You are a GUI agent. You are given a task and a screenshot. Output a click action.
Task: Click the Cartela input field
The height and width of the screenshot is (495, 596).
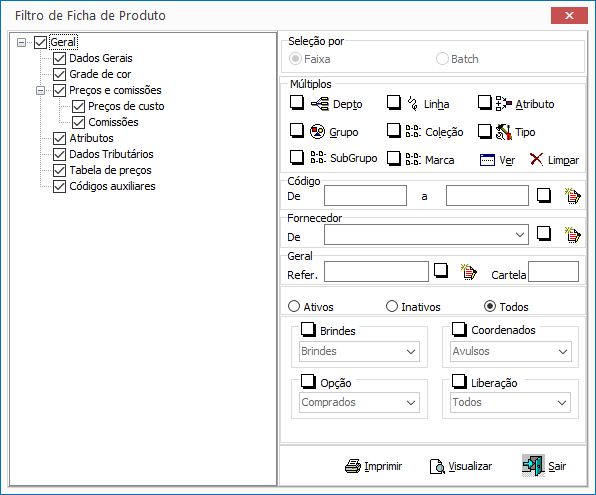553,271
